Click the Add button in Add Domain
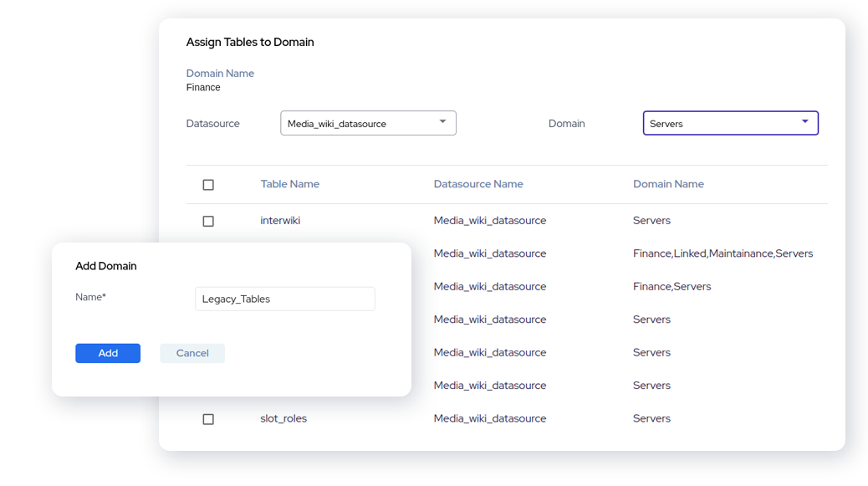 coord(108,353)
